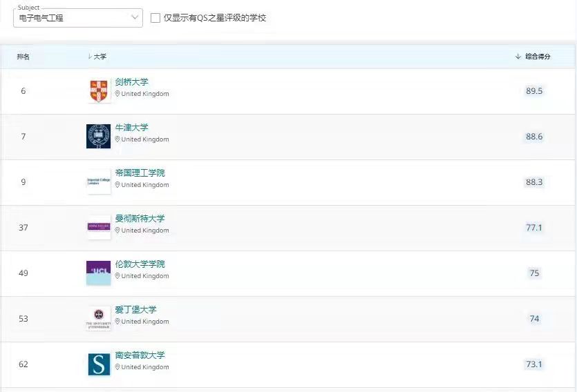Open the 帝国理工学院 link

coord(140,173)
